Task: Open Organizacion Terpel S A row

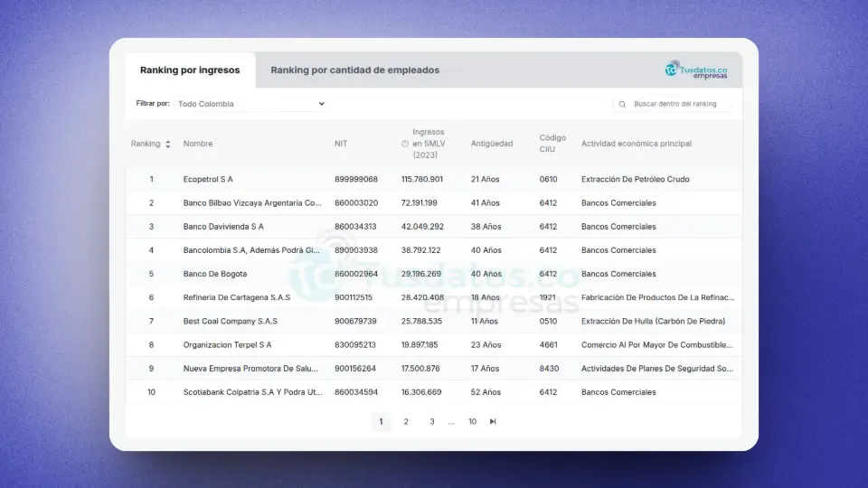Action: click(x=227, y=344)
